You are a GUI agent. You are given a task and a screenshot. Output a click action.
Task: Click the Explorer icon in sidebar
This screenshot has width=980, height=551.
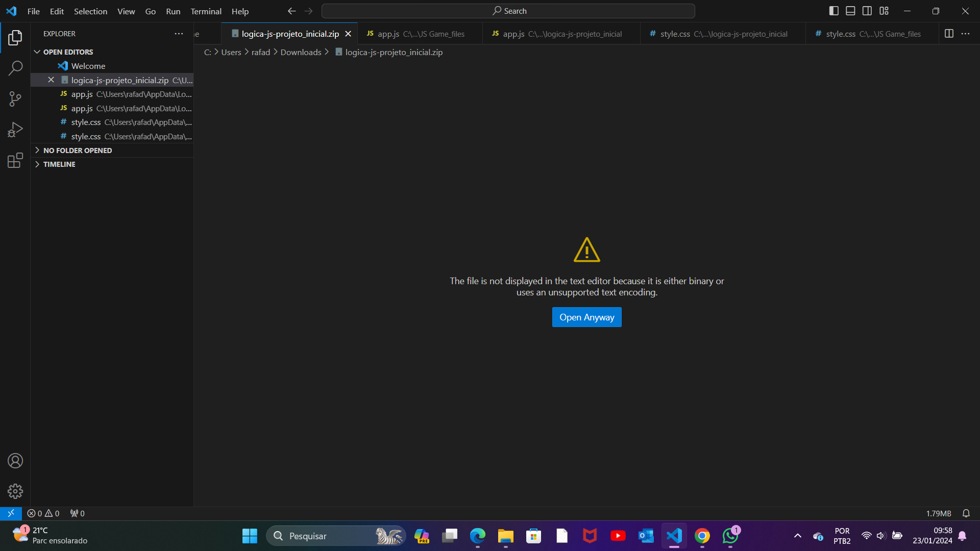pyautogui.click(x=15, y=37)
